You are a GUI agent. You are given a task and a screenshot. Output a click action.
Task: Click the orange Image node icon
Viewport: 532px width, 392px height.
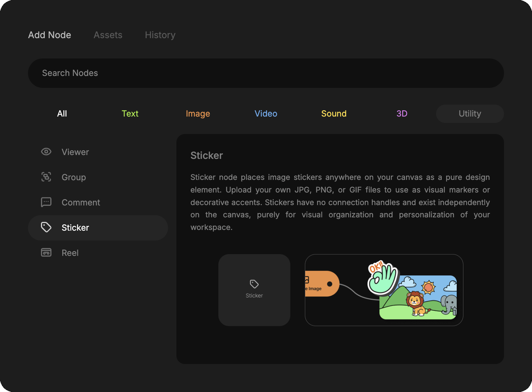point(307,280)
